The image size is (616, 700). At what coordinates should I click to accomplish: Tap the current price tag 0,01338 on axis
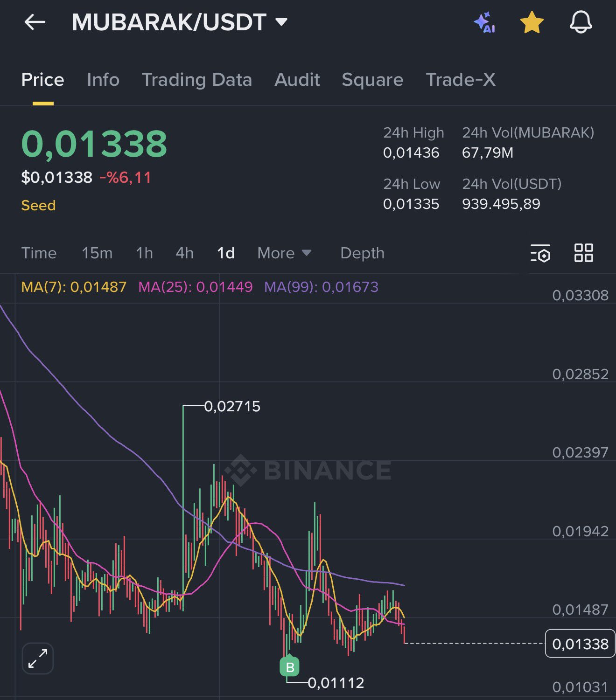pos(580,644)
